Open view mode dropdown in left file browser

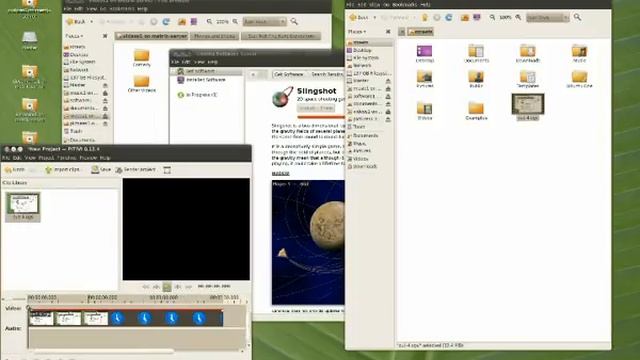click(264, 22)
